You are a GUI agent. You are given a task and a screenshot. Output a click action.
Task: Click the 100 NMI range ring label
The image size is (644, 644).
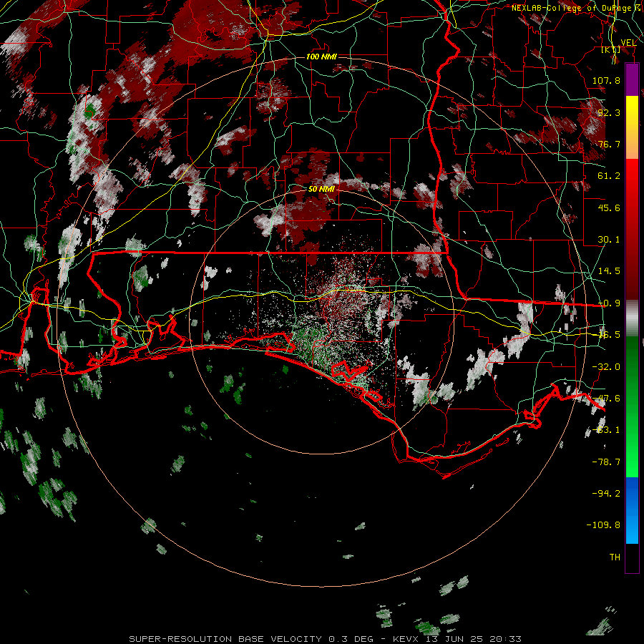pyautogui.click(x=321, y=57)
